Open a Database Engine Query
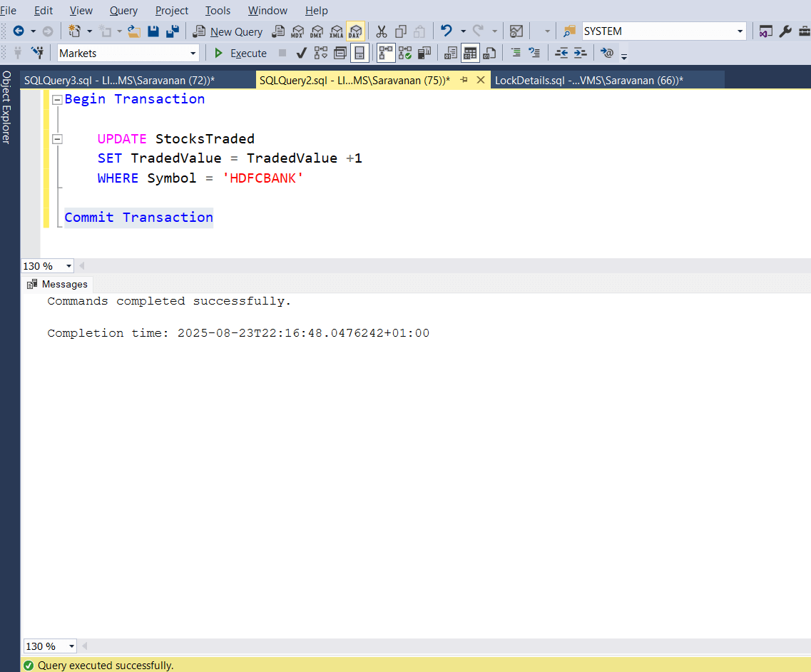Screen dimensions: 811x672 point(278,31)
